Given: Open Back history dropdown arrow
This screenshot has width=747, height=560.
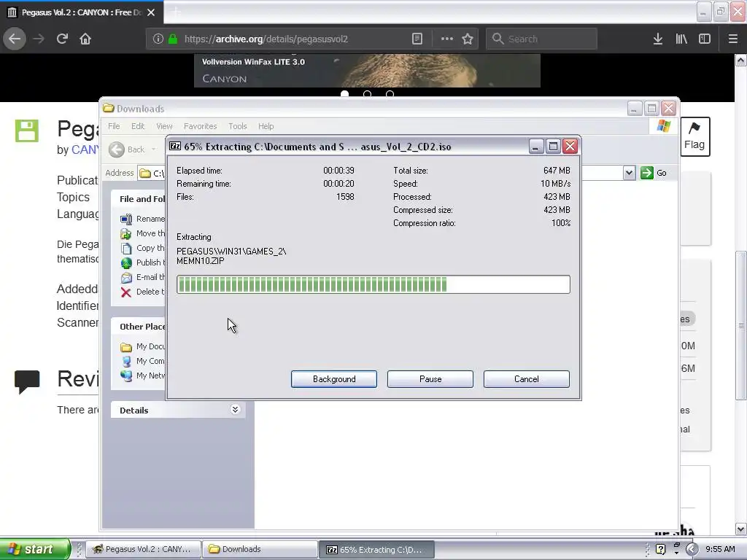Looking at the screenshot, I should tap(153, 149).
